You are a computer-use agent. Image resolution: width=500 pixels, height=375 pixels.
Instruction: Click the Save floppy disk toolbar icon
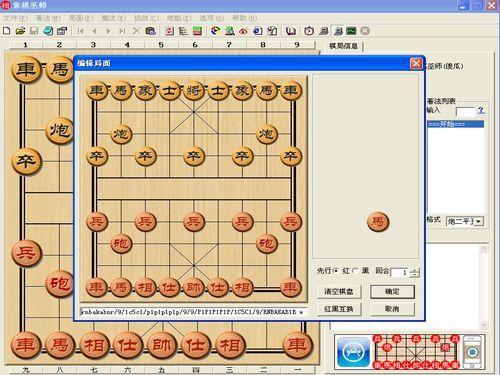coord(34,31)
